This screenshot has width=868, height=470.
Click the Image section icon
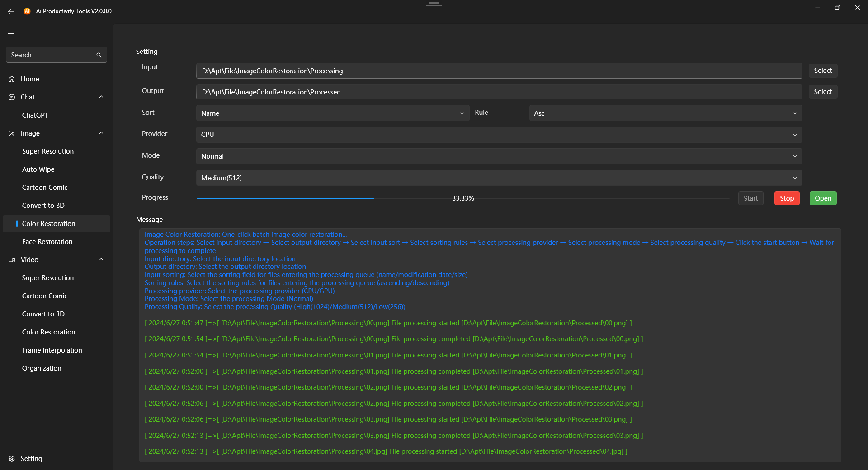coord(12,133)
